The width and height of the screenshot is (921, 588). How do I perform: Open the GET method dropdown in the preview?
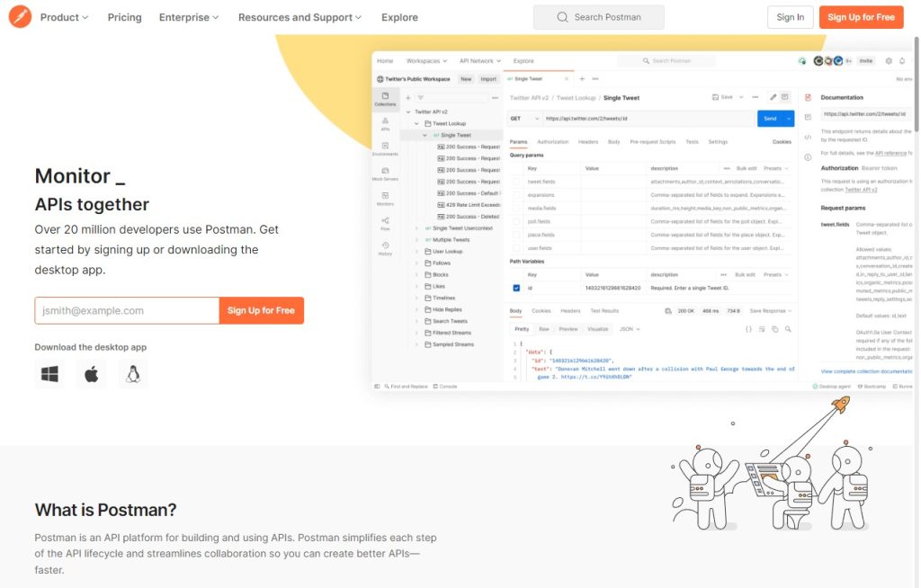pos(524,119)
